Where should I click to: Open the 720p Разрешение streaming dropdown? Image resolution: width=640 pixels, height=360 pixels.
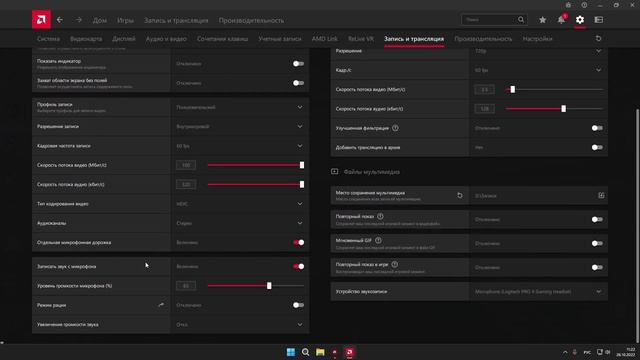[x=539, y=51]
